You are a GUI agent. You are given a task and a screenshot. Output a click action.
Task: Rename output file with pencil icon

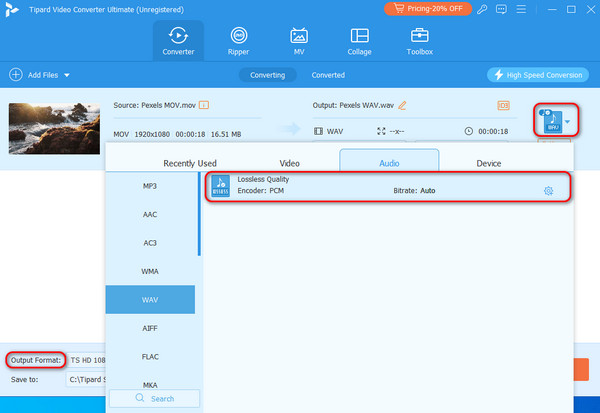tap(402, 105)
